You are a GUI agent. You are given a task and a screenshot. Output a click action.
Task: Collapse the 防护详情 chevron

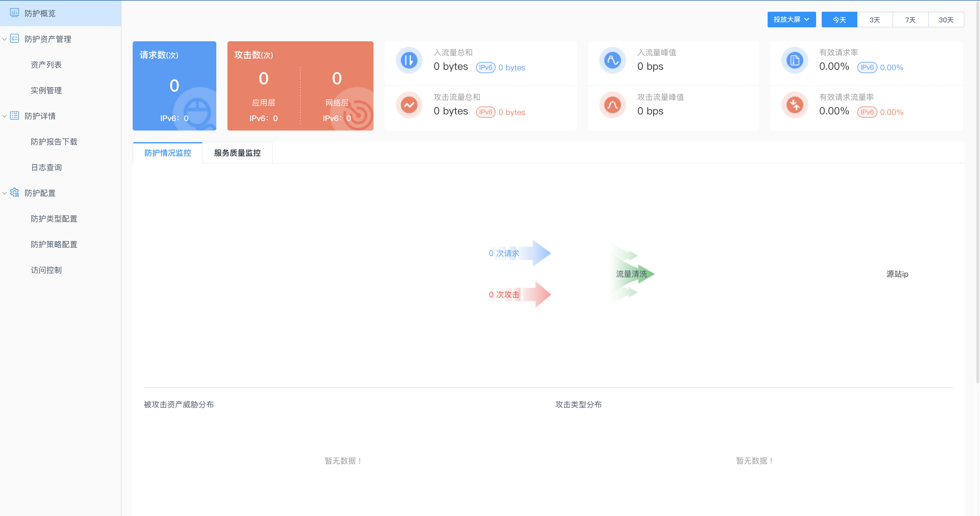(4, 116)
